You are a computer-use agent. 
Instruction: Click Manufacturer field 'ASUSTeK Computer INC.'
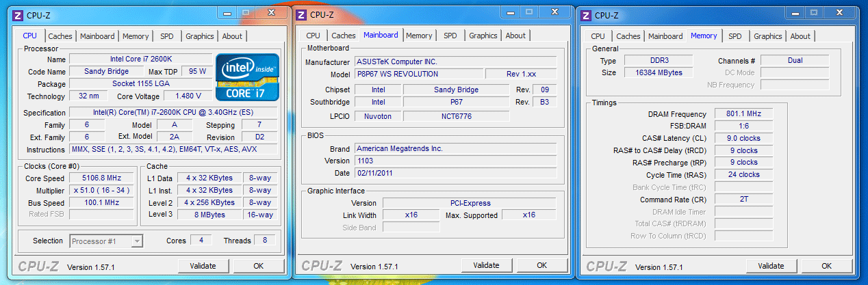455,62
